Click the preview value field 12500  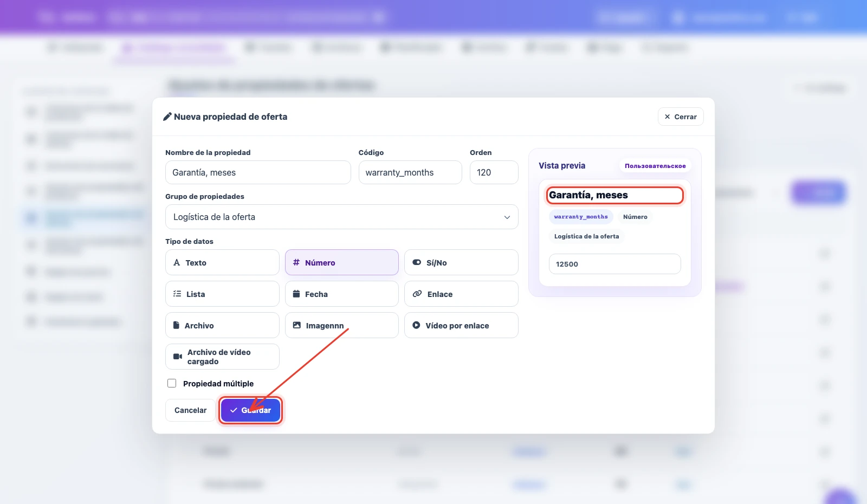click(615, 264)
